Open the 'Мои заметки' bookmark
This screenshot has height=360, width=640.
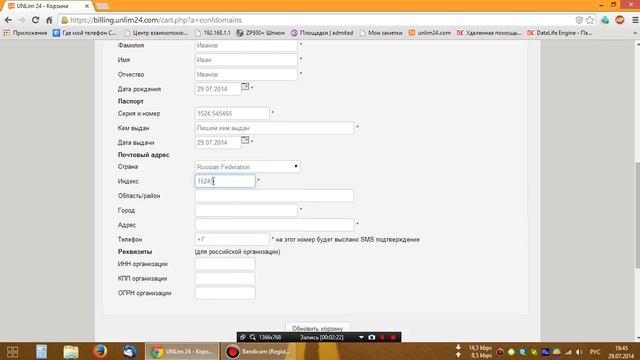click(x=381, y=33)
